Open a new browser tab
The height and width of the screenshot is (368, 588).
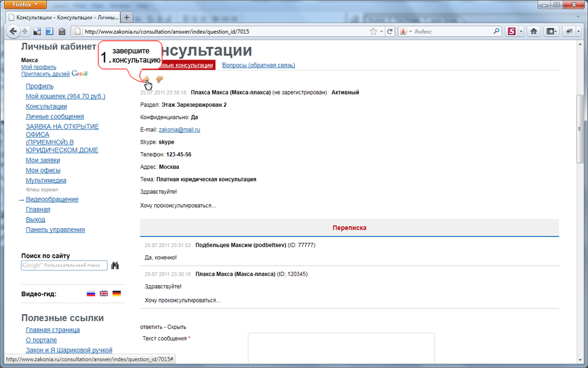127,17
